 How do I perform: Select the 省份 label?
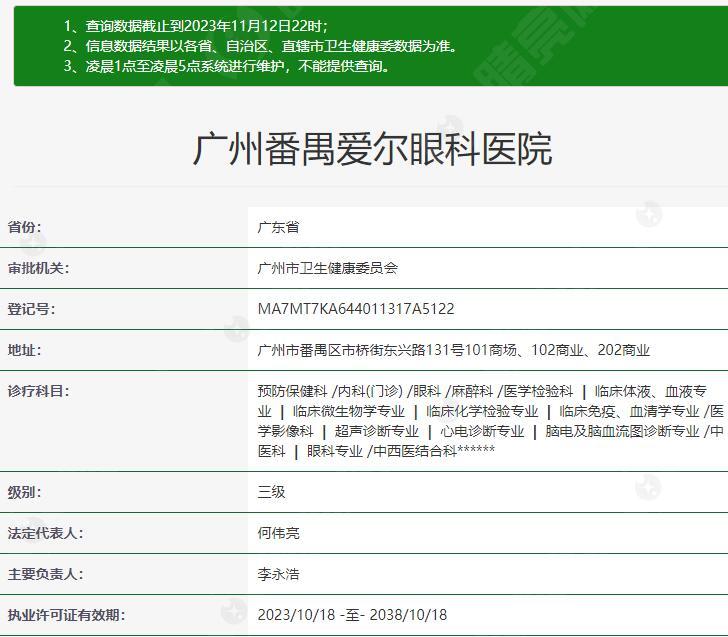[x=24, y=227]
